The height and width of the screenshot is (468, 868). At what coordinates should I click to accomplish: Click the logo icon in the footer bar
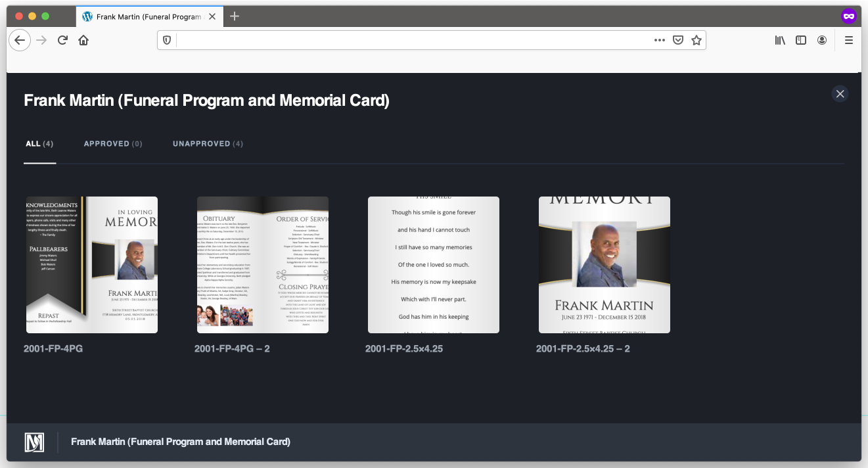(x=34, y=442)
